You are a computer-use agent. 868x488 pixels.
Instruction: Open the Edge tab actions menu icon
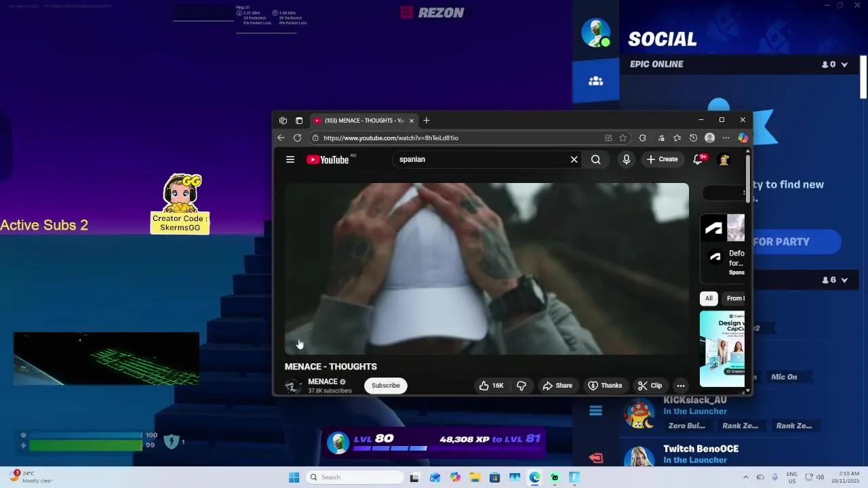coord(299,121)
